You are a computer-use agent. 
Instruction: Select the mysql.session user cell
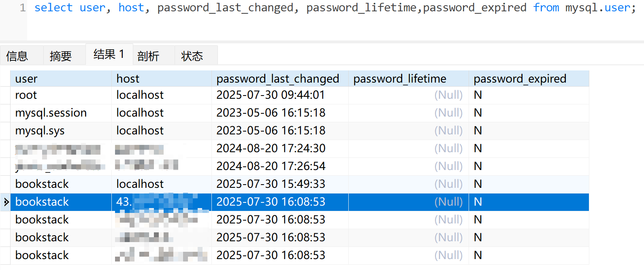click(x=51, y=113)
